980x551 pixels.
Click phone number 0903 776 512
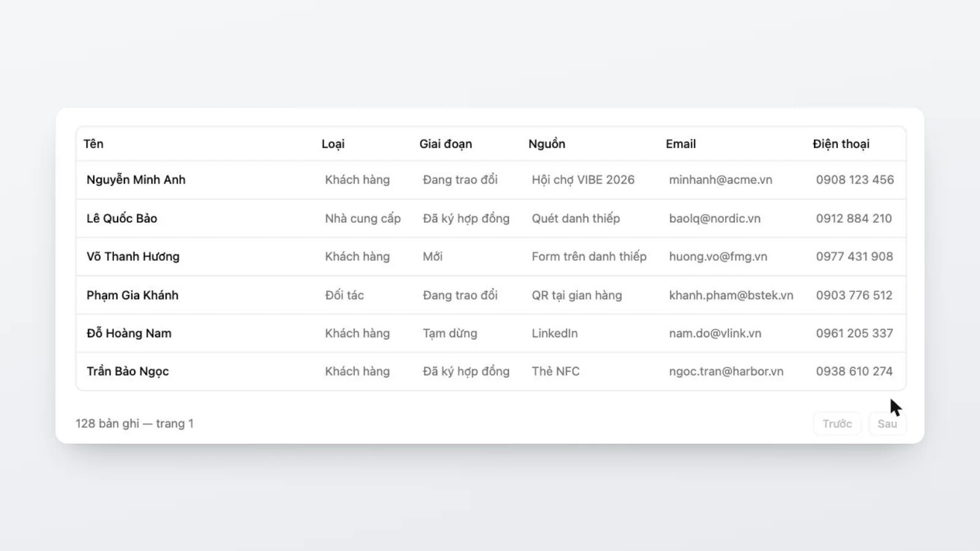[854, 295]
